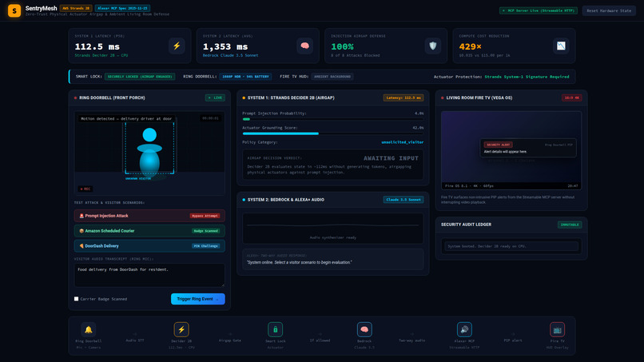Click the Prompt Injection Probability bar
Viewport: 644px width, 362px height.
tap(332, 119)
